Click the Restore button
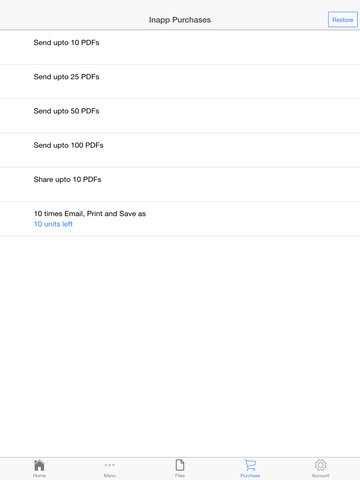The width and height of the screenshot is (360, 480). coord(343,20)
